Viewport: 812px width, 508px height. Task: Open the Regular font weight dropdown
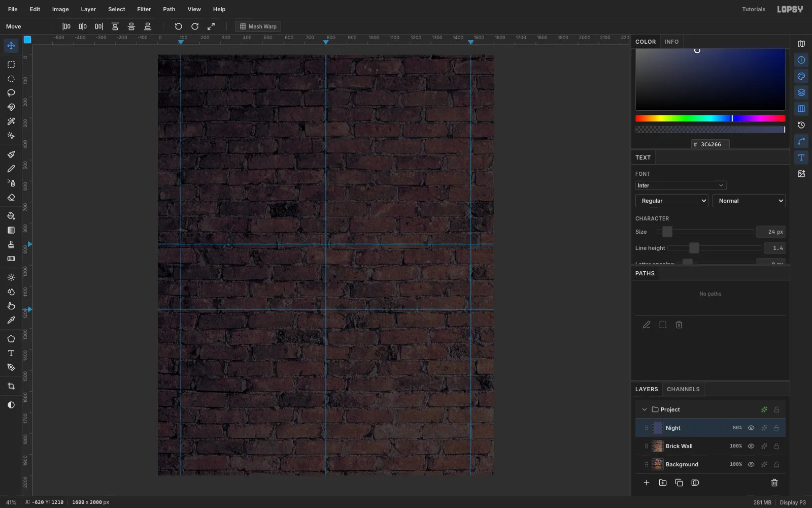coord(672,201)
